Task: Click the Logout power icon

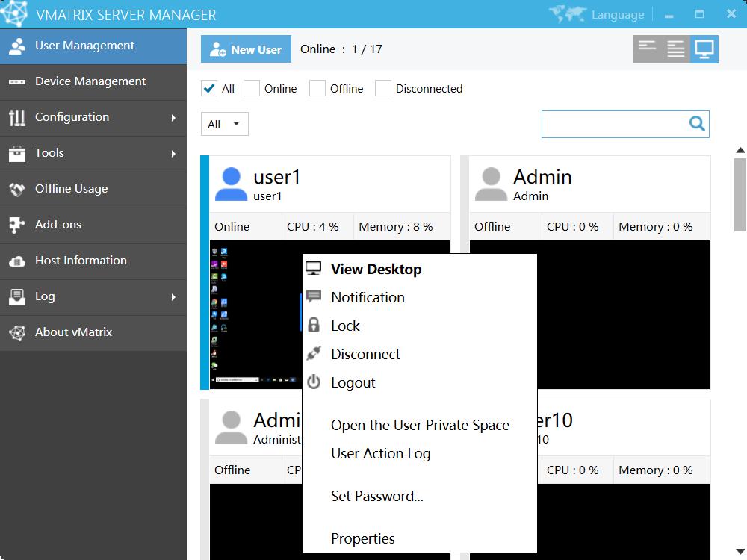Action: (x=314, y=382)
